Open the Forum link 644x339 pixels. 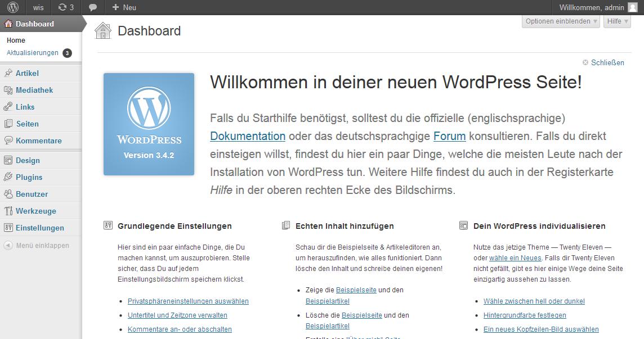point(449,136)
